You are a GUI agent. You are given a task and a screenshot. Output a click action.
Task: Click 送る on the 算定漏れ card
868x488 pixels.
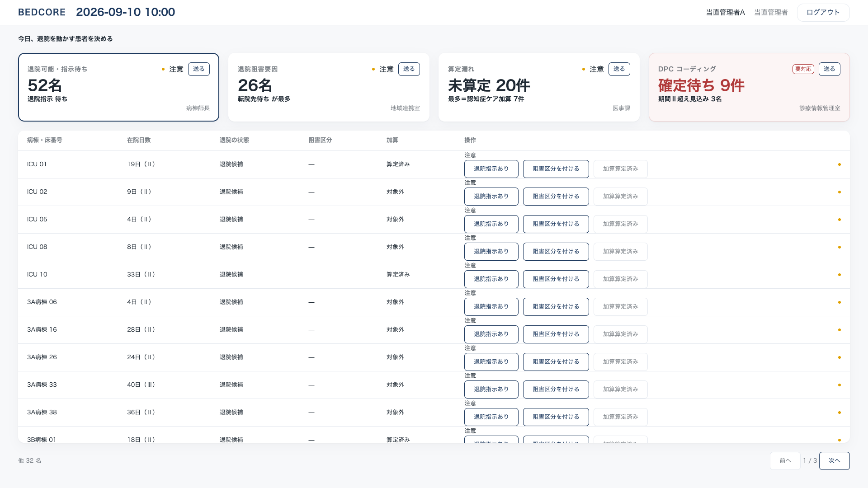pos(619,69)
